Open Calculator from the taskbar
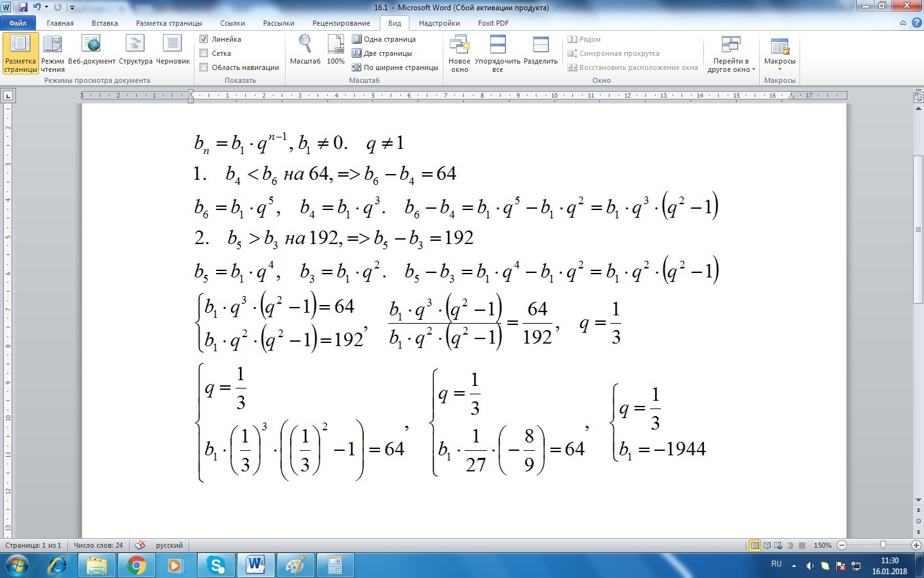Image resolution: width=924 pixels, height=578 pixels. (x=336, y=566)
